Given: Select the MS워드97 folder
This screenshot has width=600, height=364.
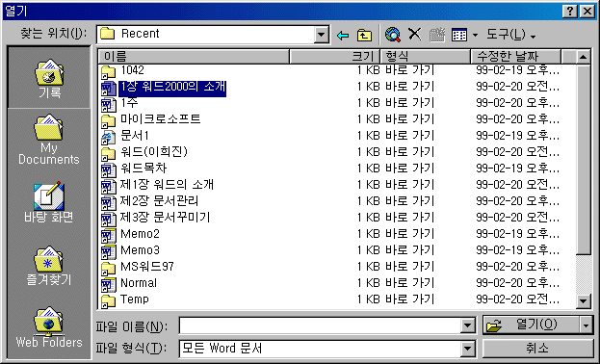Looking at the screenshot, I should point(147,267).
